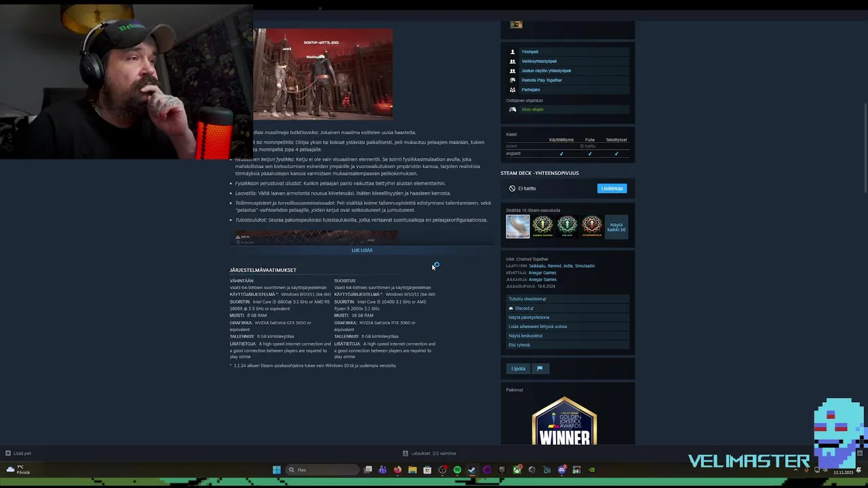The height and width of the screenshot is (488, 868).
Task: Expand description with LUE LISÄÄ
Action: [362, 250]
